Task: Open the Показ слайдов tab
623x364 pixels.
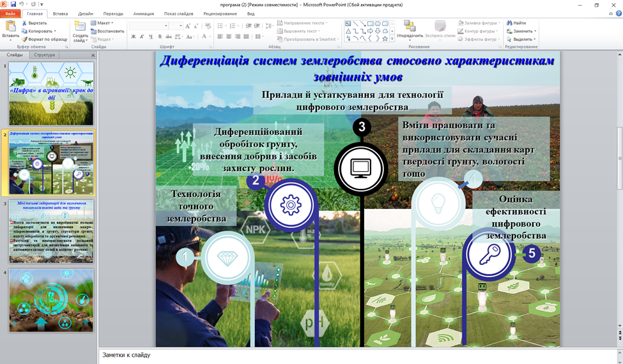Action: point(178,13)
